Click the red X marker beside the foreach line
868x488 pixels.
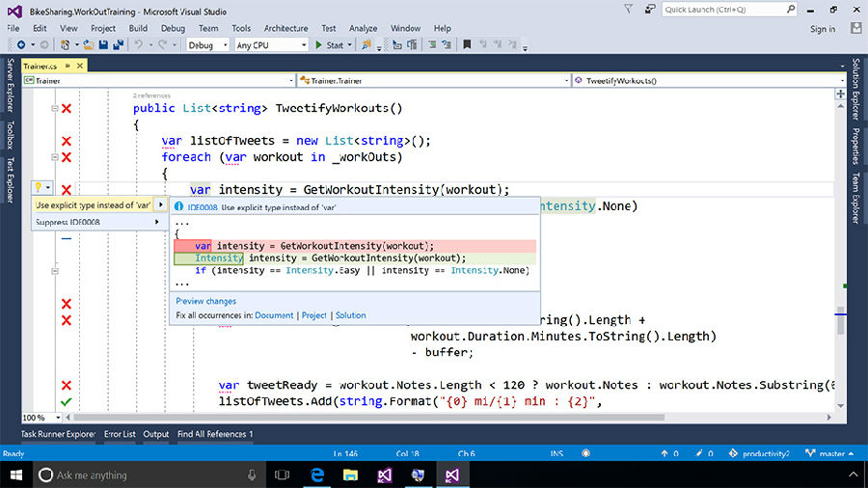[x=67, y=157]
